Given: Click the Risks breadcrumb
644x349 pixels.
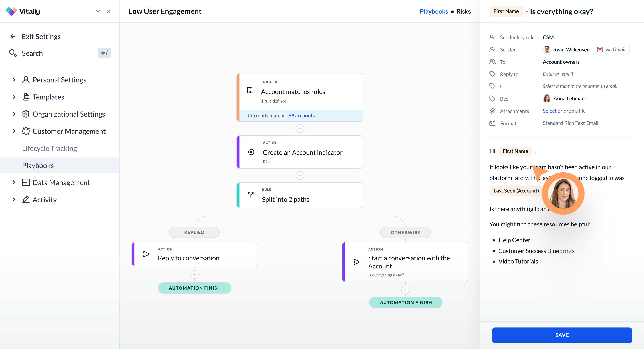Looking at the screenshot, I should tap(464, 11).
